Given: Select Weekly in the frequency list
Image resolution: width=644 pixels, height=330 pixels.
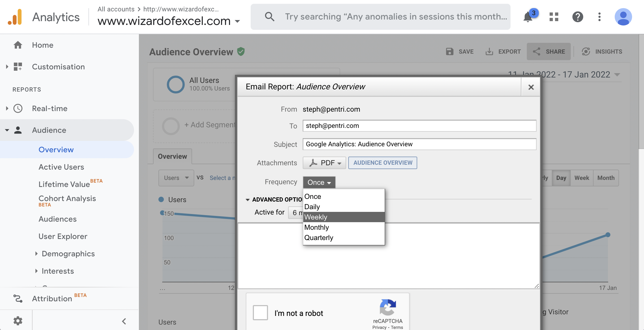Looking at the screenshot, I should [x=344, y=217].
